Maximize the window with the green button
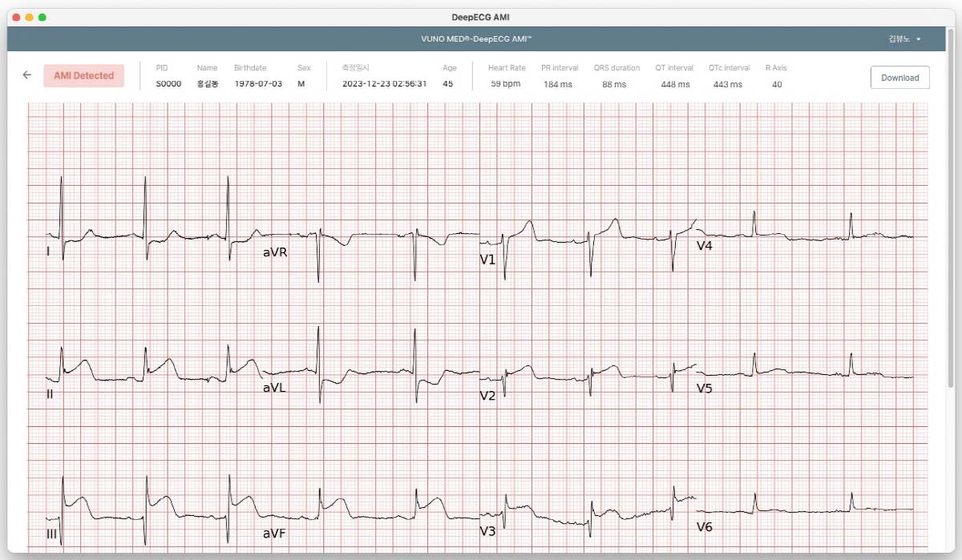 [x=42, y=17]
